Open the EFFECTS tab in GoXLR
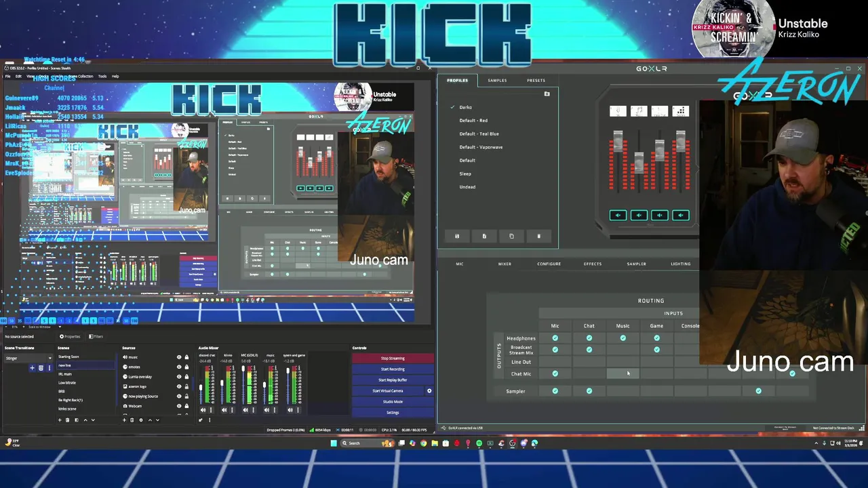868x488 pixels. 593,264
